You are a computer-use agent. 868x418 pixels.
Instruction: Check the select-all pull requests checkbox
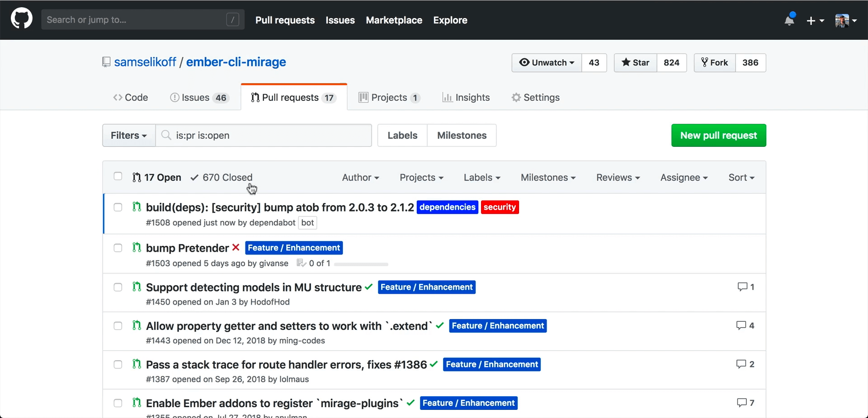[118, 176]
